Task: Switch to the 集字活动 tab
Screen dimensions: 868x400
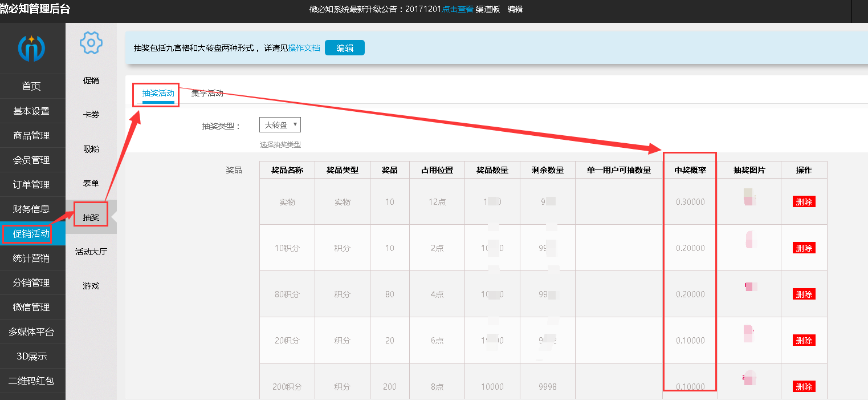Action: tap(207, 94)
